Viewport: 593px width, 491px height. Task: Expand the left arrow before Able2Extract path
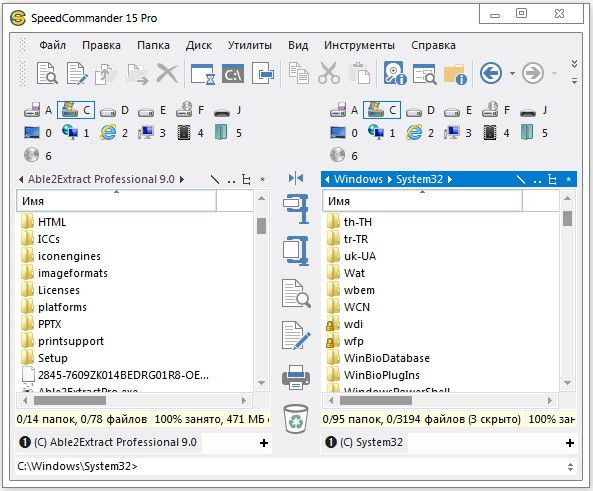pos(21,179)
